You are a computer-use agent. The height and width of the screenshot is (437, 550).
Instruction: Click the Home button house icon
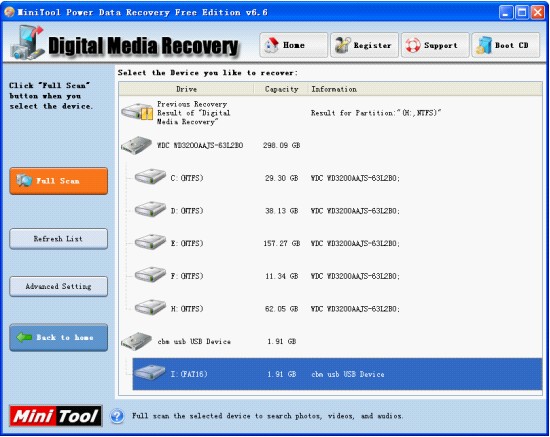[x=271, y=45]
